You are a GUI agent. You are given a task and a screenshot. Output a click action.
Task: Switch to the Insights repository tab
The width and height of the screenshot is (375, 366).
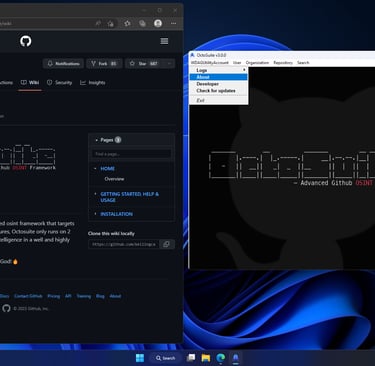point(93,83)
